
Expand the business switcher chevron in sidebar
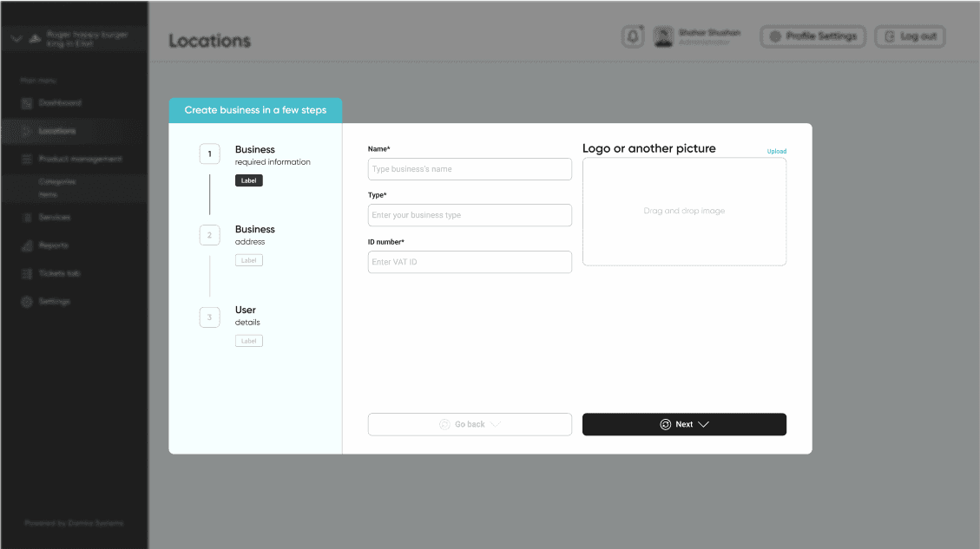(x=16, y=39)
